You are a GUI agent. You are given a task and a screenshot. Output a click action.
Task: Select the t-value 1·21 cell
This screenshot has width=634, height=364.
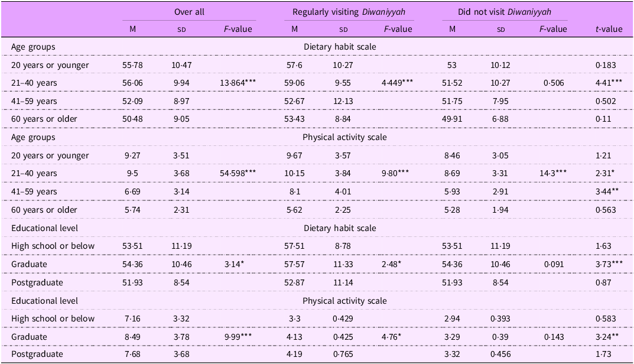click(x=603, y=156)
